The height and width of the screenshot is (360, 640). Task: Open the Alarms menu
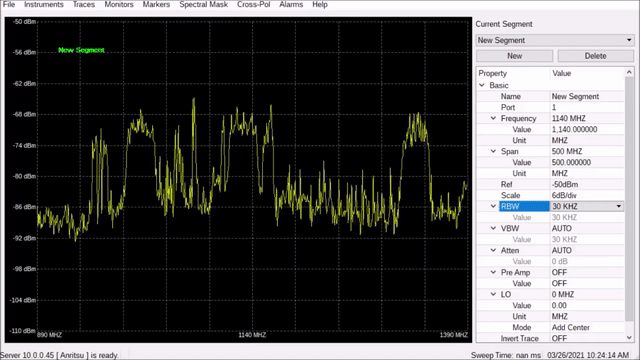(291, 4)
